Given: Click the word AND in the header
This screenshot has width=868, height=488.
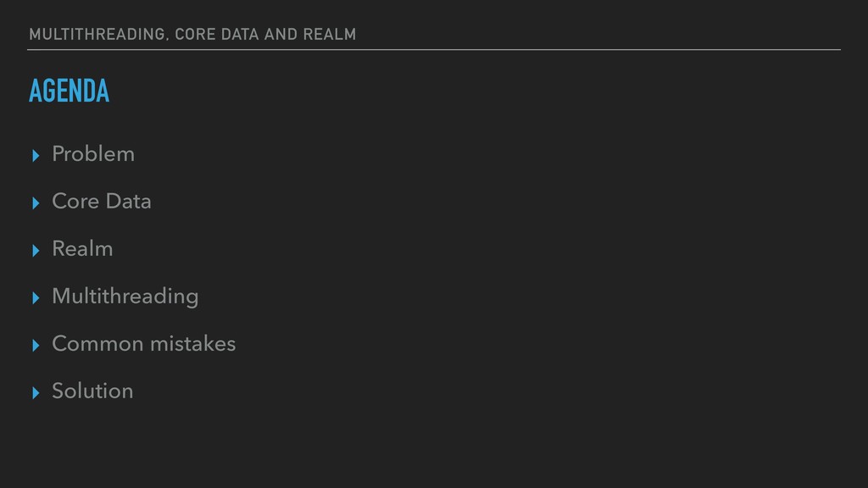Looking at the screenshot, I should coord(281,34).
